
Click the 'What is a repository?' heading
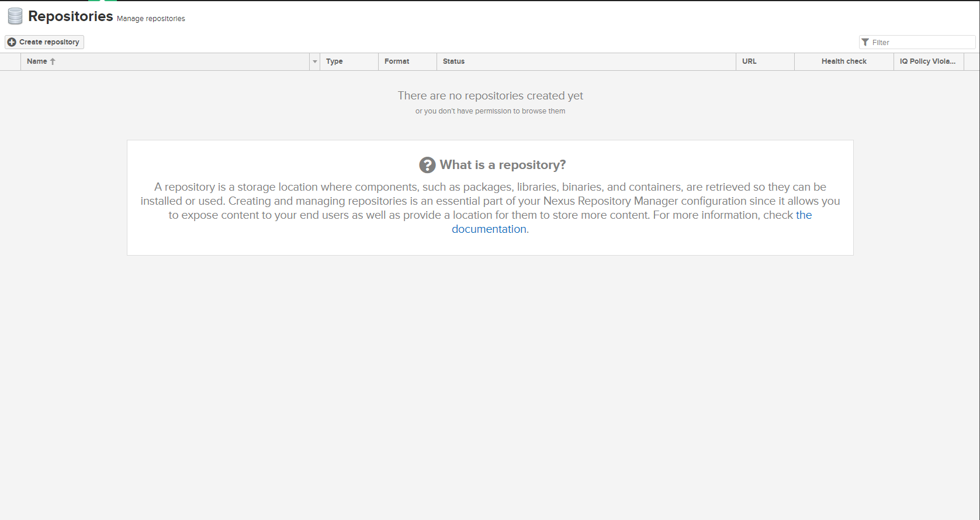tap(503, 165)
